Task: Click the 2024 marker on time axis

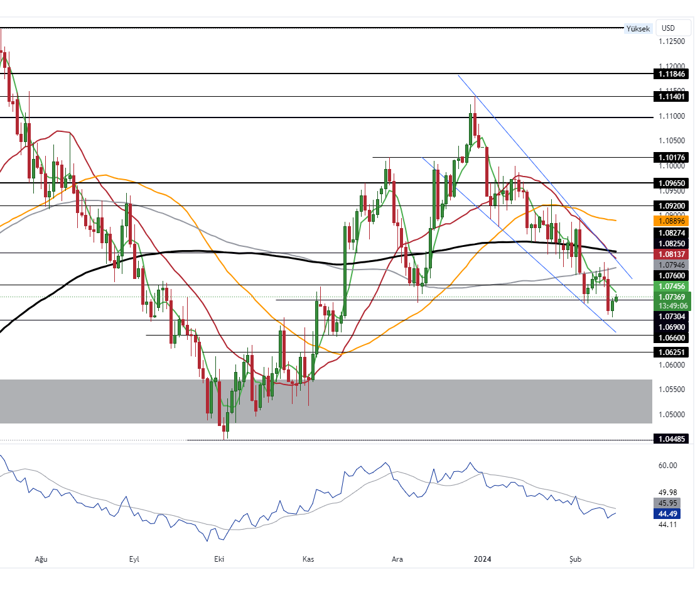Action: click(x=482, y=559)
